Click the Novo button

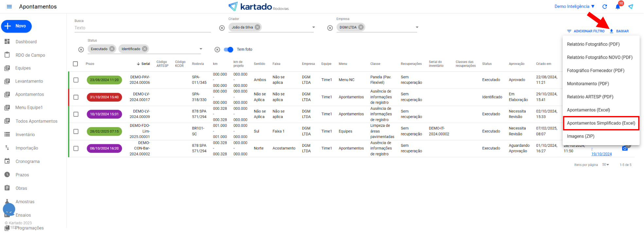[x=16, y=26]
